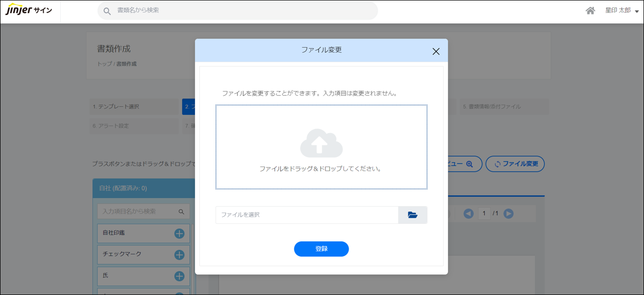Viewport: 644px width, 295px height.
Task: Close the ファイル変更 dialog
Action: [x=436, y=51]
